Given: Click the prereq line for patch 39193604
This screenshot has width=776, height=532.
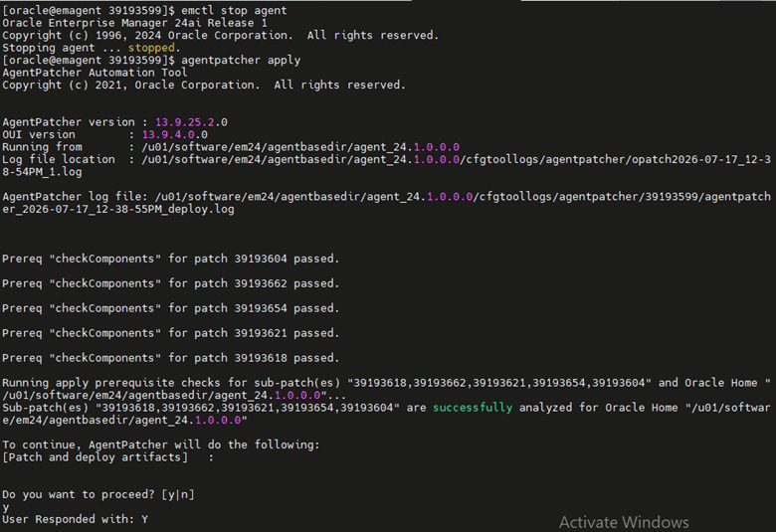Looking at the screenshot, I should click(x=170, y=259).
